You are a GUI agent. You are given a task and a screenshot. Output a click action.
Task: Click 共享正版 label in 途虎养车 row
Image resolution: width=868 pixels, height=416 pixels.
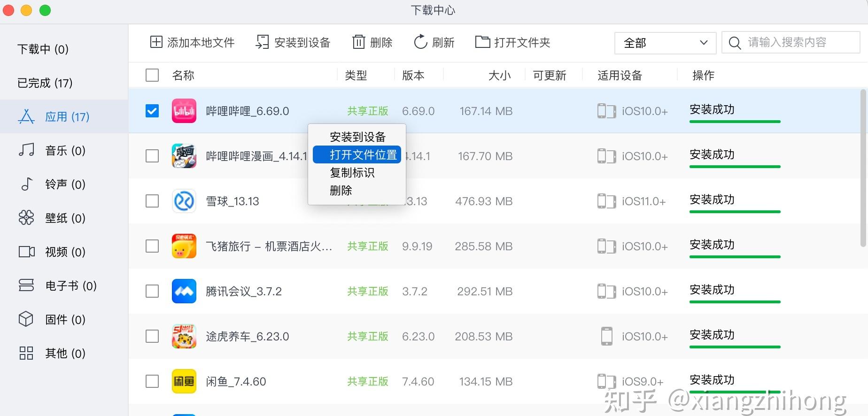(368, 337)
